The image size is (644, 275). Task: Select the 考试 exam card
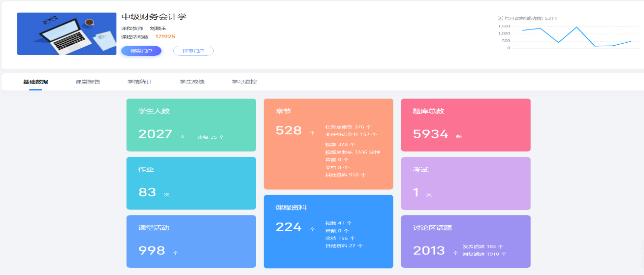466,183
